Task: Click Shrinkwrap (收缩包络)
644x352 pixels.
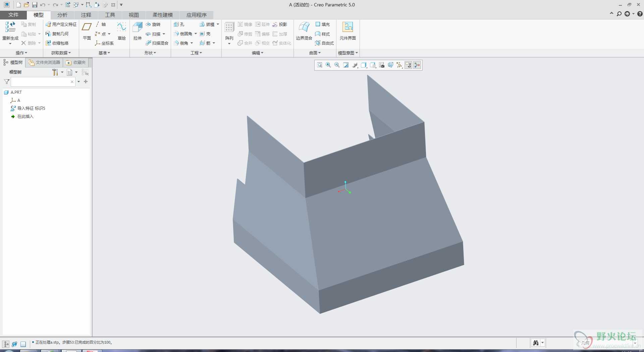Action: pyautogui.click(x=57, y=43)
